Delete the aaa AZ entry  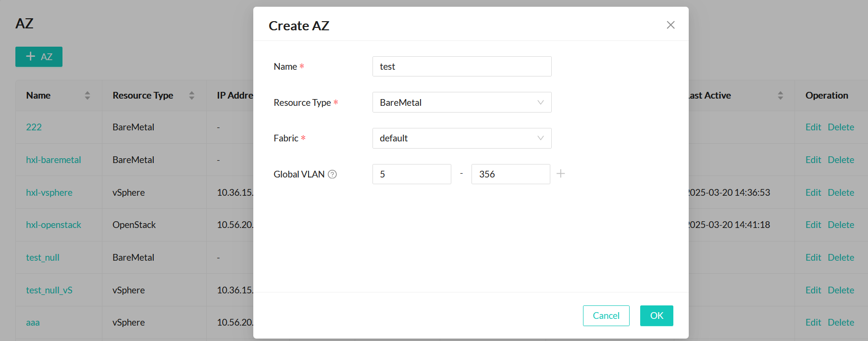841,322
